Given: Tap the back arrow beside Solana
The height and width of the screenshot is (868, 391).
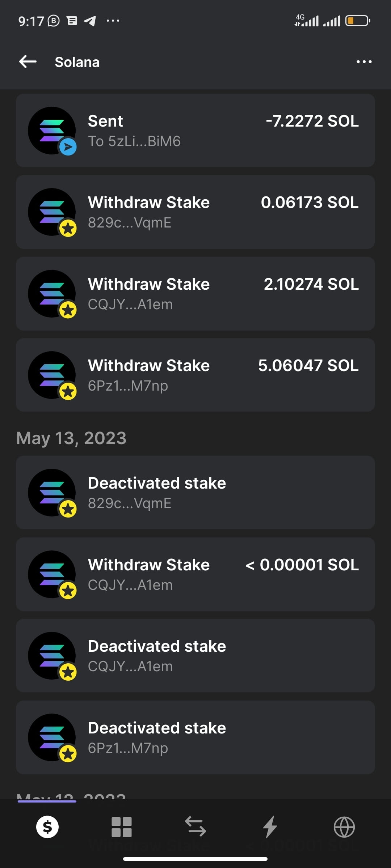Looking at the screenshot, I should pos(28,62).
